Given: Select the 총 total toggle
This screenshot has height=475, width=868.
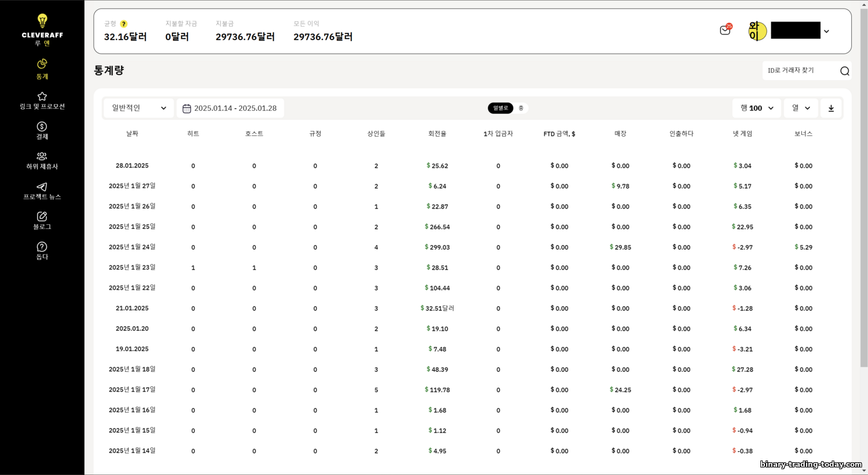Looking at the screenshot, I should [x=521, y=108].
